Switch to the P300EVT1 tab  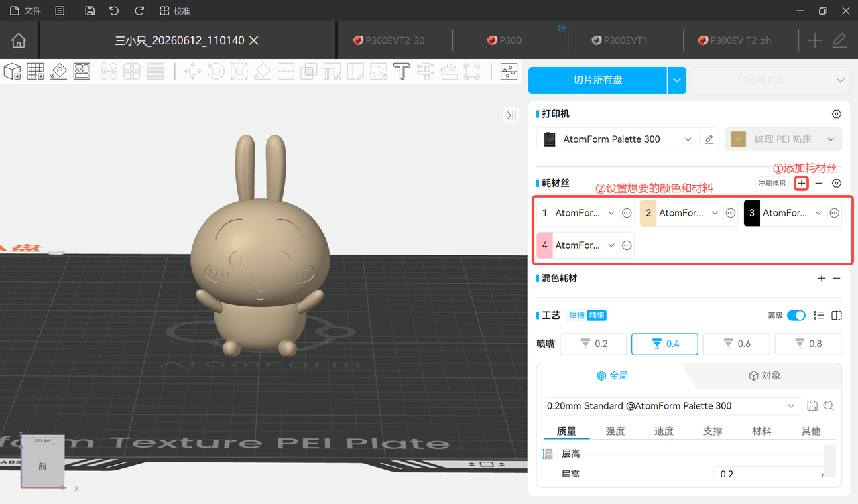click(x=619, y=40)
